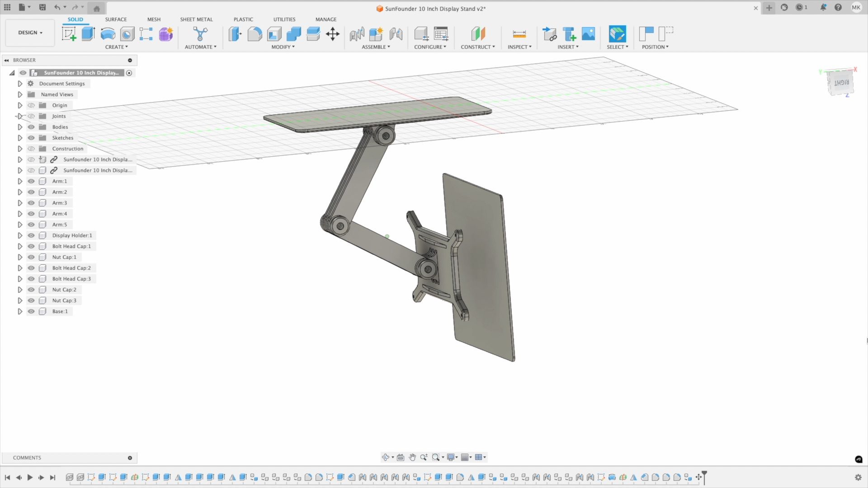Click the Extrude tool icon
The height and width of the screenshot is (488, 868).
(88, 34)
